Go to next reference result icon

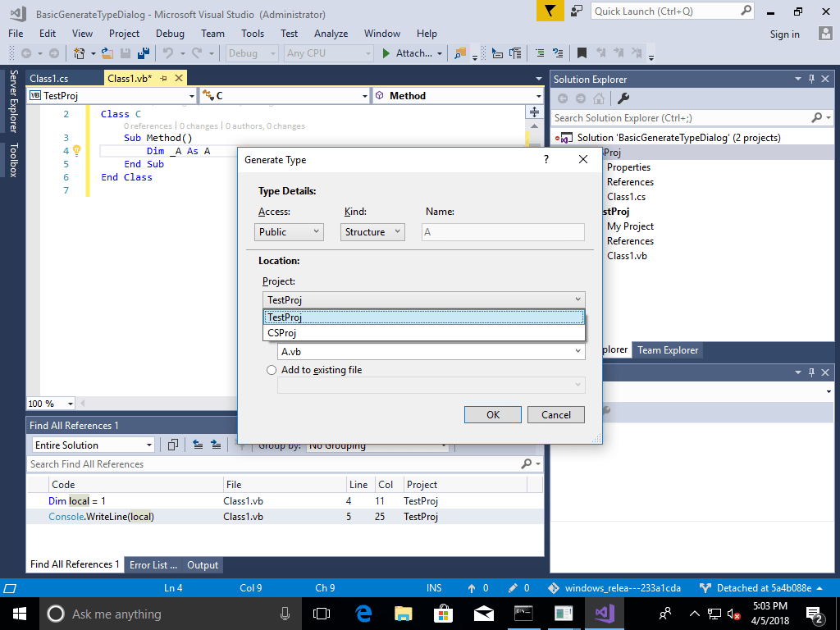point(216,445)
